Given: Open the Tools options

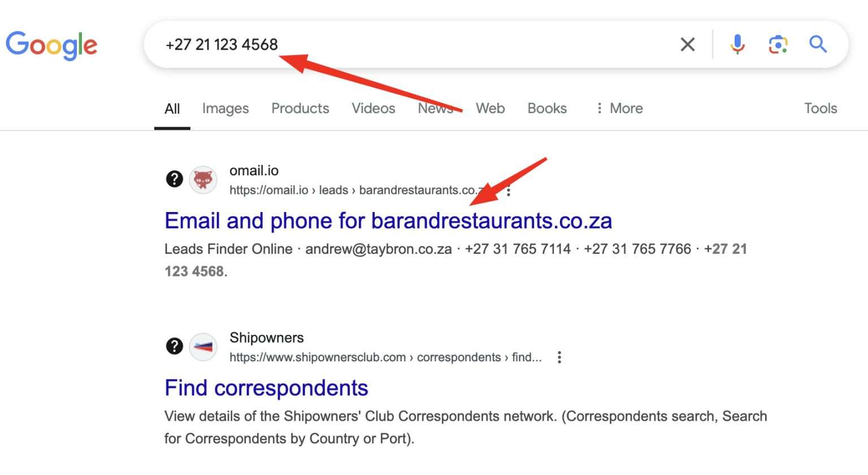Looking at the screenshot, I should pyautogui.click(x=820, y=108).
